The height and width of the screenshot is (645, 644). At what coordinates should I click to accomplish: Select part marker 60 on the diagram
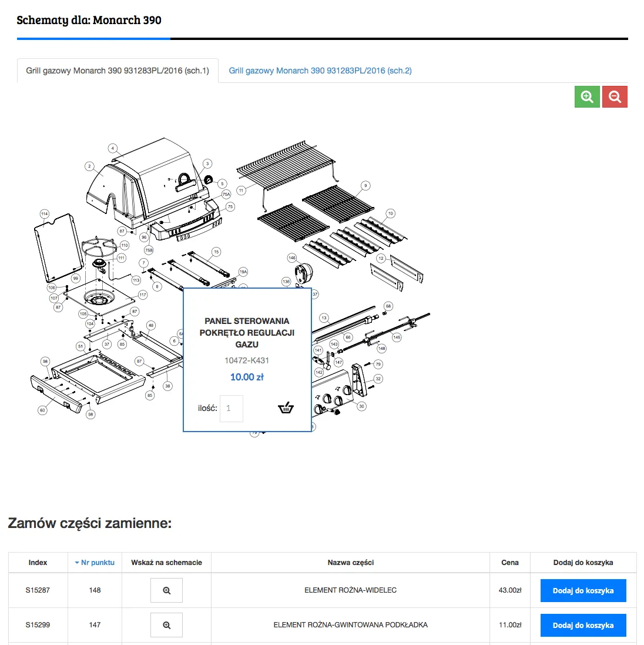(x=42, y=410)
